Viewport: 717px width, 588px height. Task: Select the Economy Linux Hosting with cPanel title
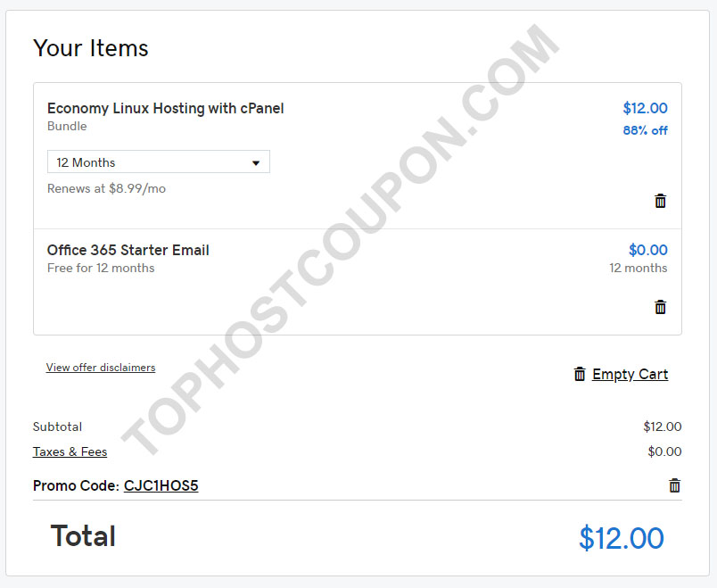pos(166,109)
